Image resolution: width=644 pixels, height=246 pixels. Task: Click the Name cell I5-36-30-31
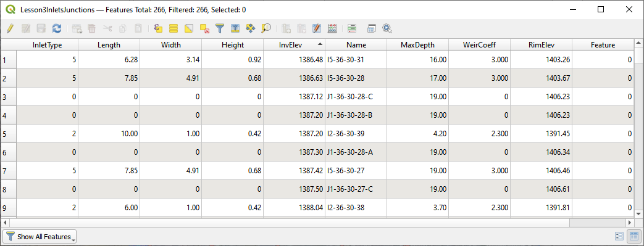click(356, 59)
